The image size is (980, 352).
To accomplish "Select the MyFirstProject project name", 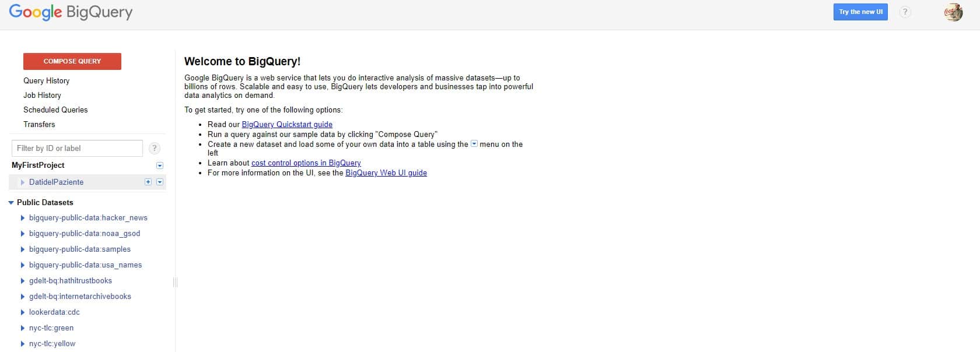I will (x=38, y=166).
